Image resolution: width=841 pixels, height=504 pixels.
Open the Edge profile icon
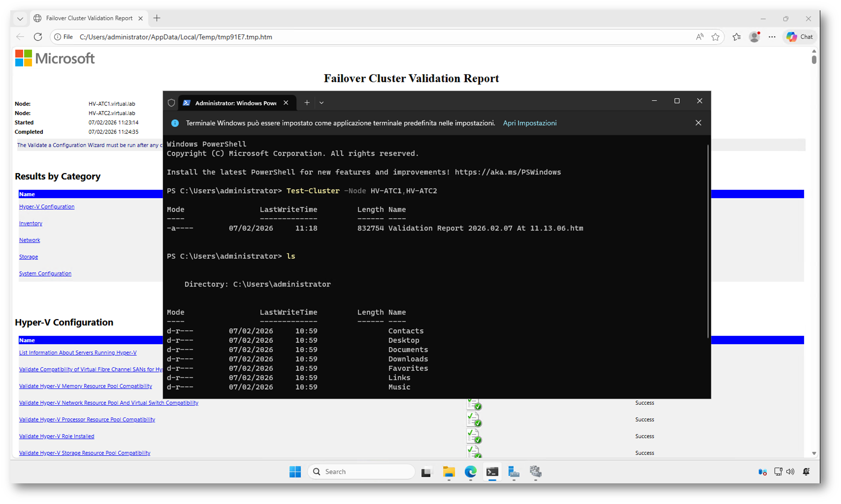click(754, 37)
